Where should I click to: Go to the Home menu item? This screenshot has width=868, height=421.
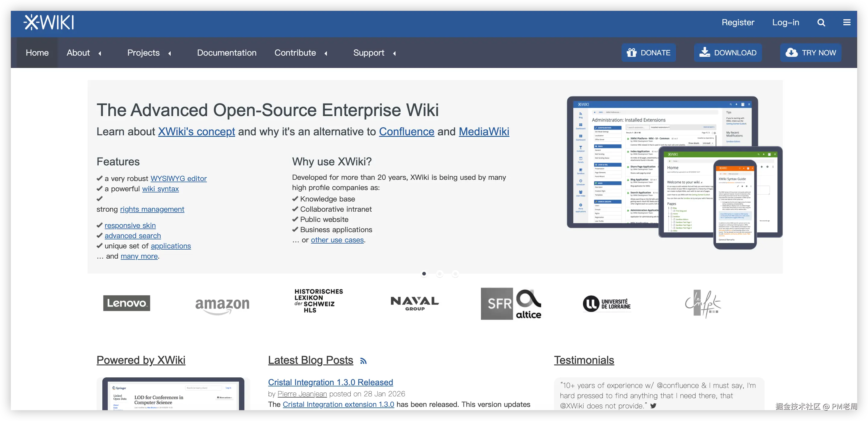pos(37,53)
